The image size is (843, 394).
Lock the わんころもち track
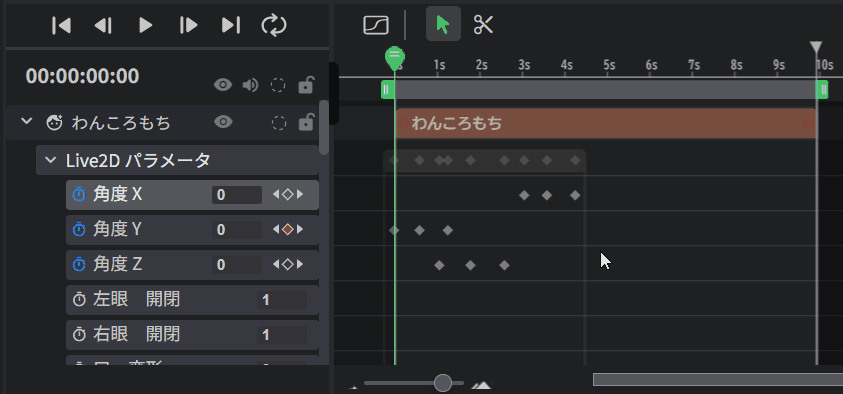click(306, 122)
